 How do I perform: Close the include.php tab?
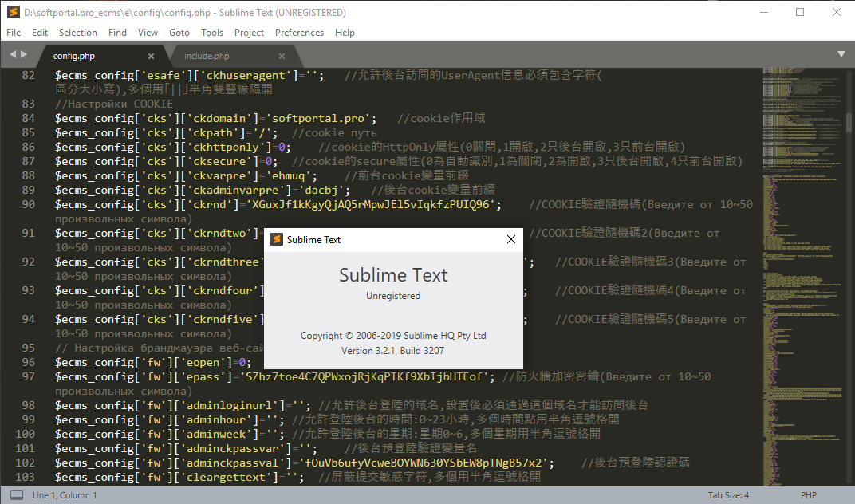click(282, 56)
